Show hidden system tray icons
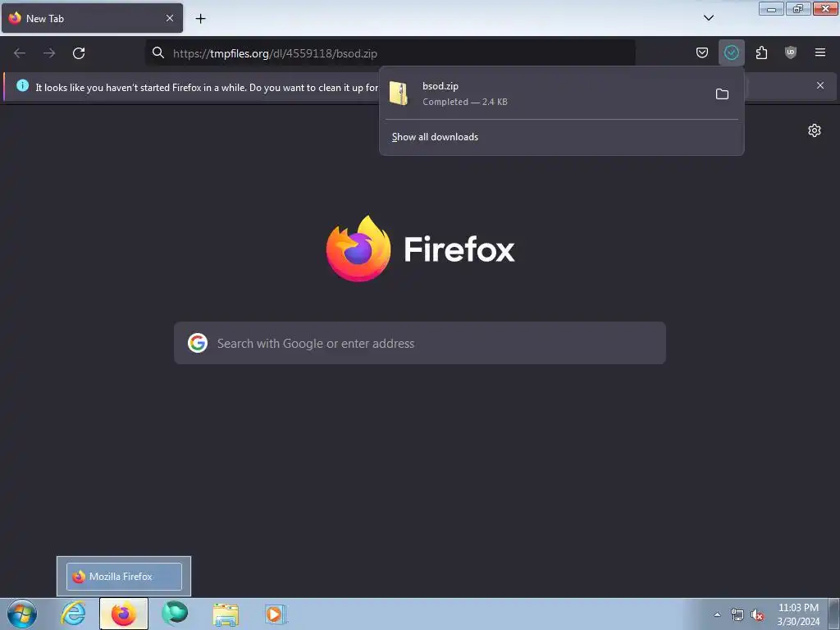The height and width of the screenshot is (630, 840). click(x=717, y=614)
